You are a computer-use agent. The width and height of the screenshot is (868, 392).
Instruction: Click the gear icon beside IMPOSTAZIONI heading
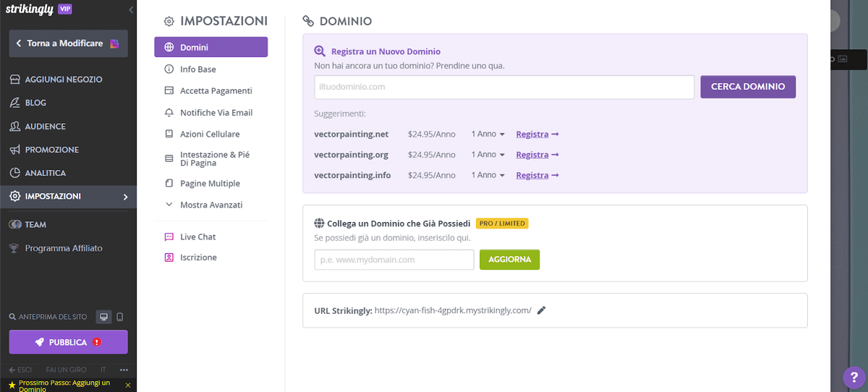pos(169,22)
